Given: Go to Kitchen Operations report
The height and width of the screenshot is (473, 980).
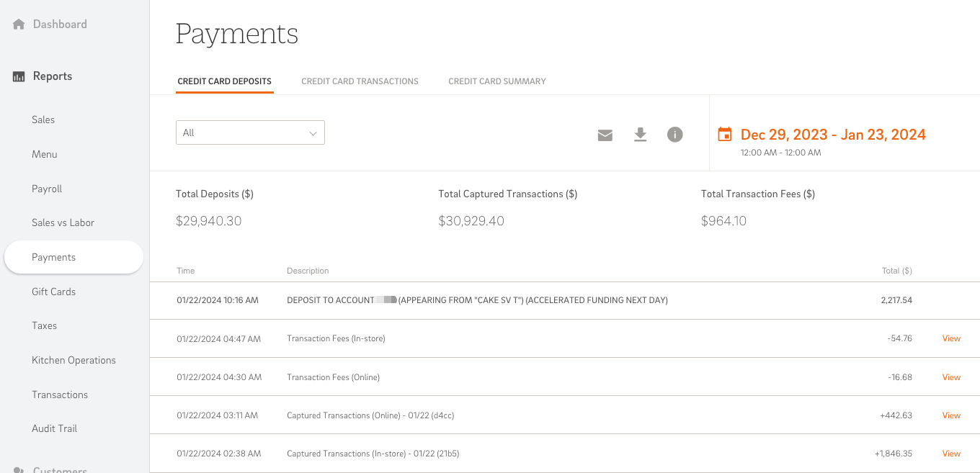Looking at the screenshot, I should click(73, 360).
